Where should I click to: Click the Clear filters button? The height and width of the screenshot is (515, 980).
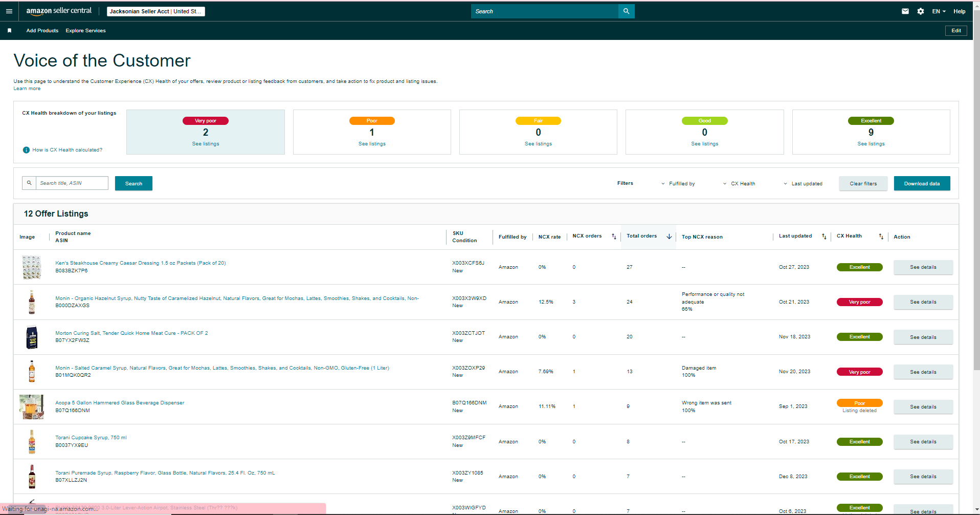[863, 183]
